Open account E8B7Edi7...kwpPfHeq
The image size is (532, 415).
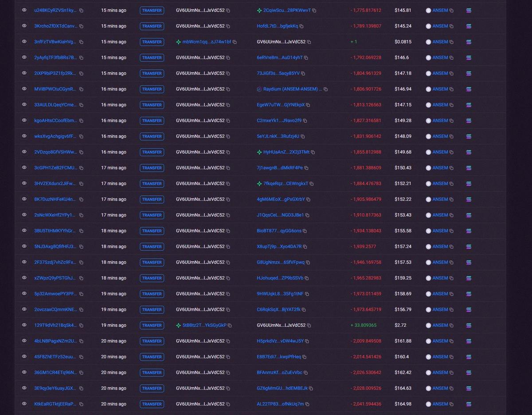coord(279,357)
